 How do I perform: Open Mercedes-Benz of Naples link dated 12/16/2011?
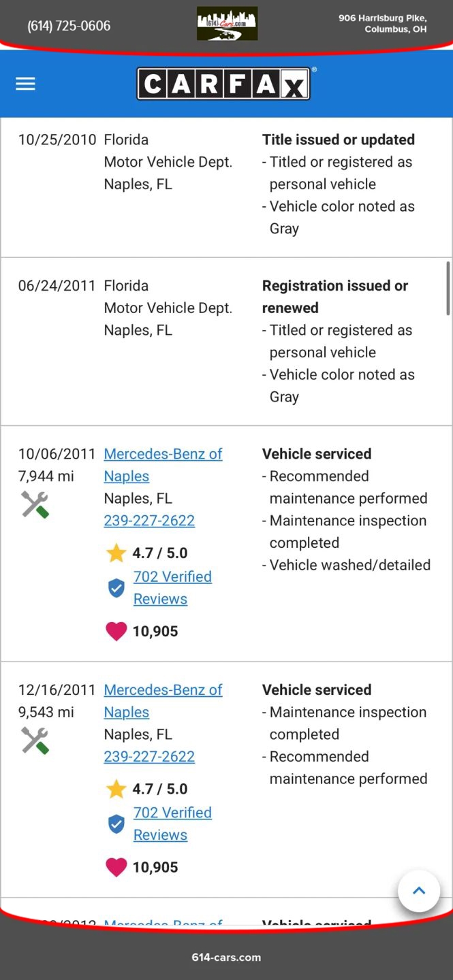pos(163,690)
